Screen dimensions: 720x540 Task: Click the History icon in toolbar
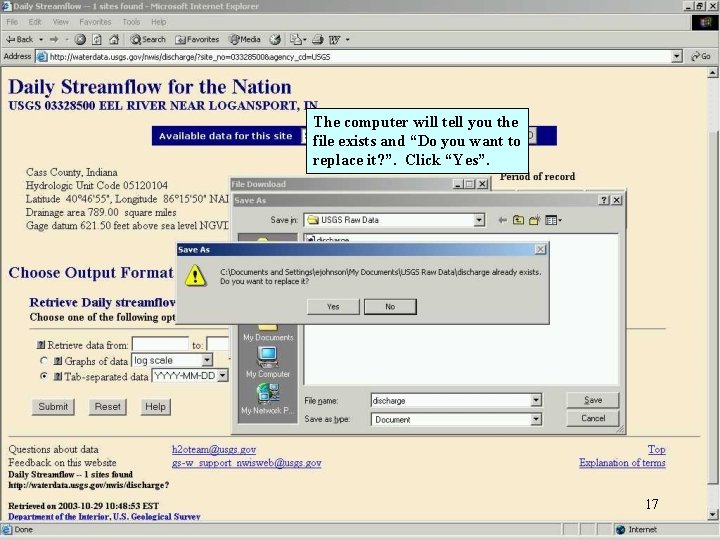tap(275, 39)
